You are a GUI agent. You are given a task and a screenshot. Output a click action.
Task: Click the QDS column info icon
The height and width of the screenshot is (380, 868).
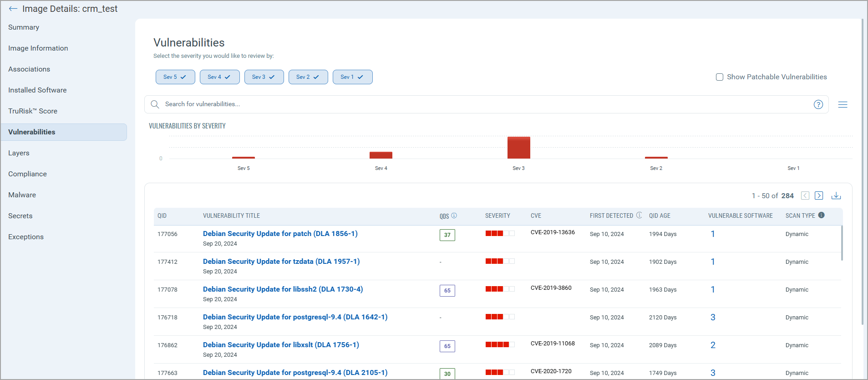(454, 216)
